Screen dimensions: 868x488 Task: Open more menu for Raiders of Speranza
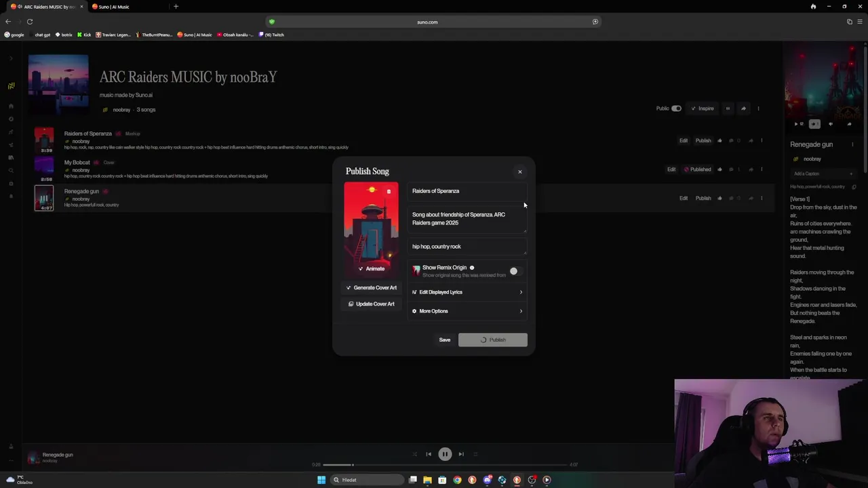762,141
